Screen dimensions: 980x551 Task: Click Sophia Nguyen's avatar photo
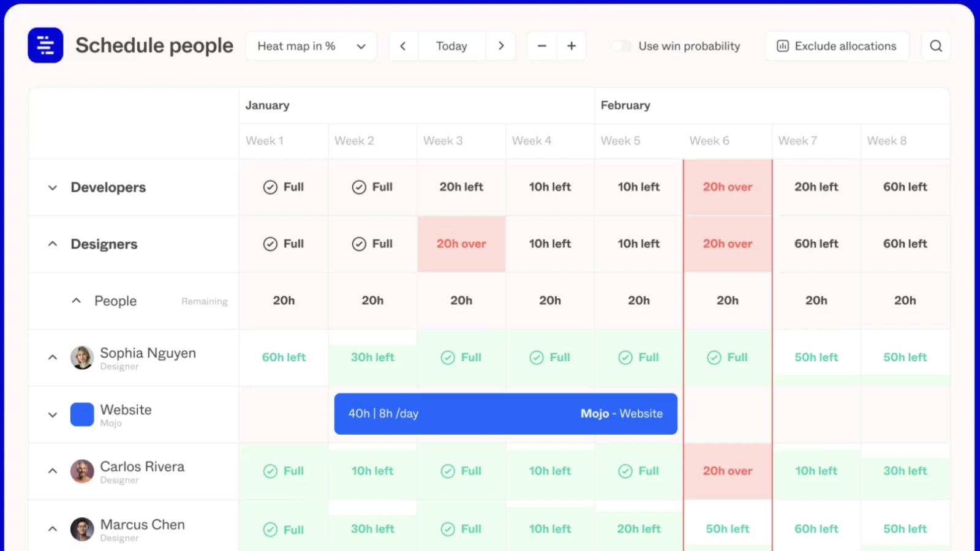point(82,358)
